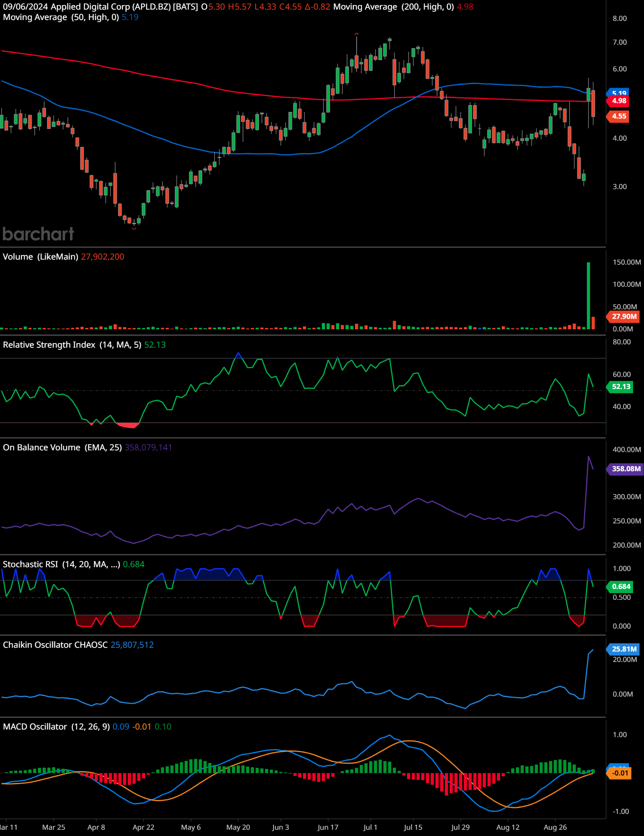Click the RSI value 52.13 in panel title
644x836 pixels.
(155, 345)
